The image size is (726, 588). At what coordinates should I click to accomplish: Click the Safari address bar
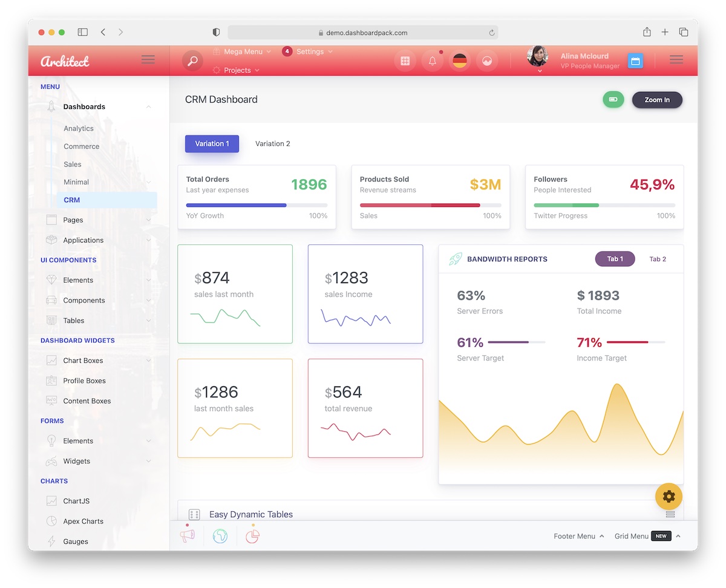pyautogui.click(x=363, y=32)
